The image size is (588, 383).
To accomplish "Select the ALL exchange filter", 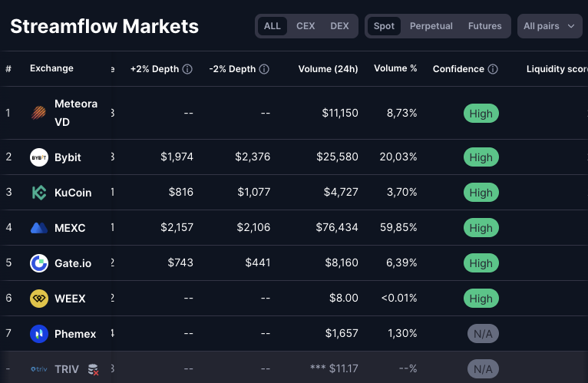I will (x=273, y=26).
